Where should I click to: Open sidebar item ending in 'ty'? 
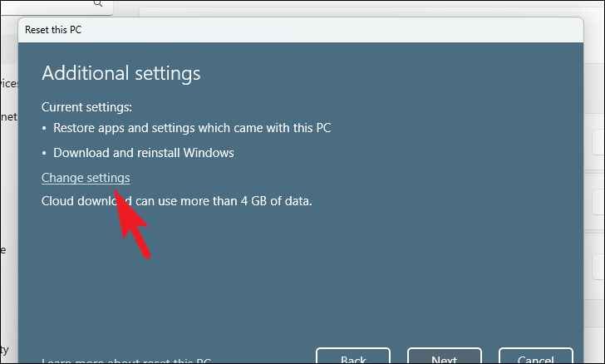pyautogui.click(x=4, y=350)
